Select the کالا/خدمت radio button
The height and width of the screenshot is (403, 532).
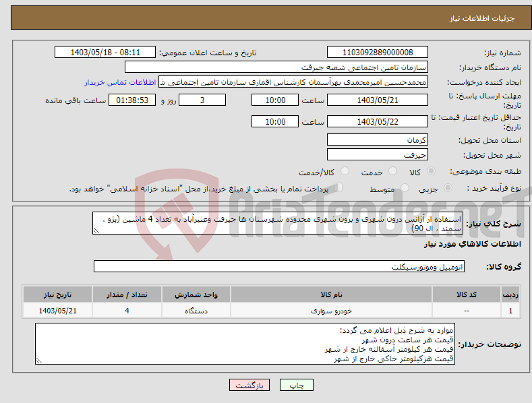click(x=345, y=171)
